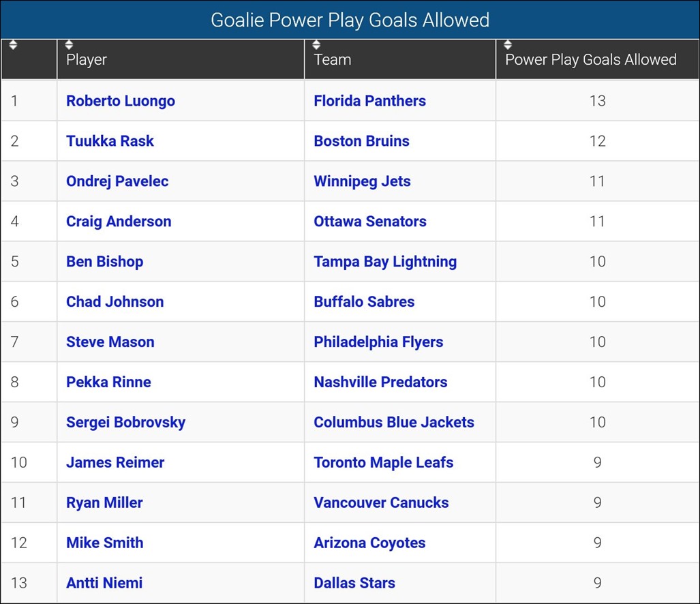The image size is (700, 604).
Task: Open the Dallas Stars team link
Action: pos(354,583)
